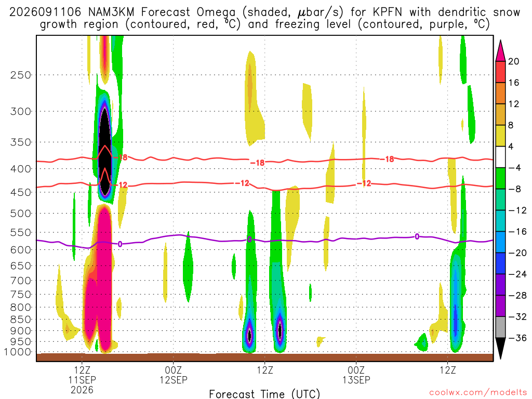Click the 00Z 12SEP time axis label
The width and height of the screenshot is (532, 399).
click(174, 375)
